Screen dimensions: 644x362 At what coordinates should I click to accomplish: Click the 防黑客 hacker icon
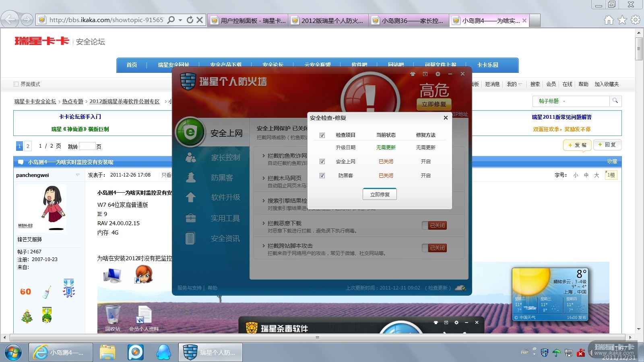(x=191, y=177)
